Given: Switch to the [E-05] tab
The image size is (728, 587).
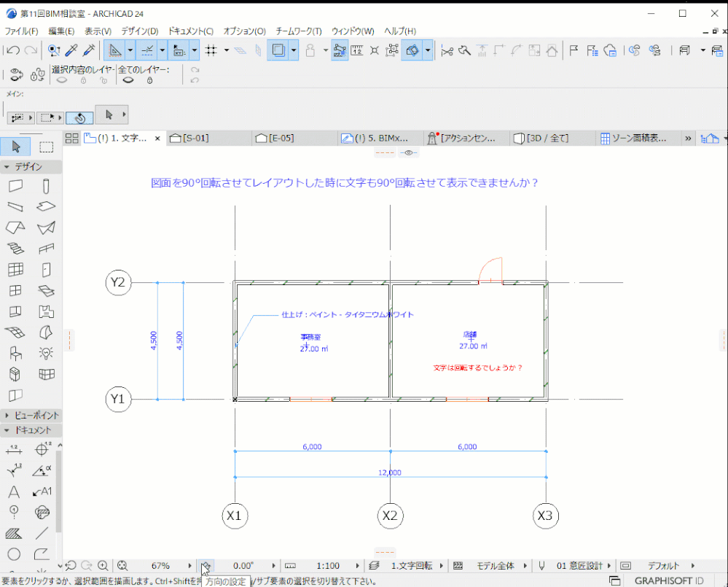Looking at the screenshot, I should click(x=295, y=139).
